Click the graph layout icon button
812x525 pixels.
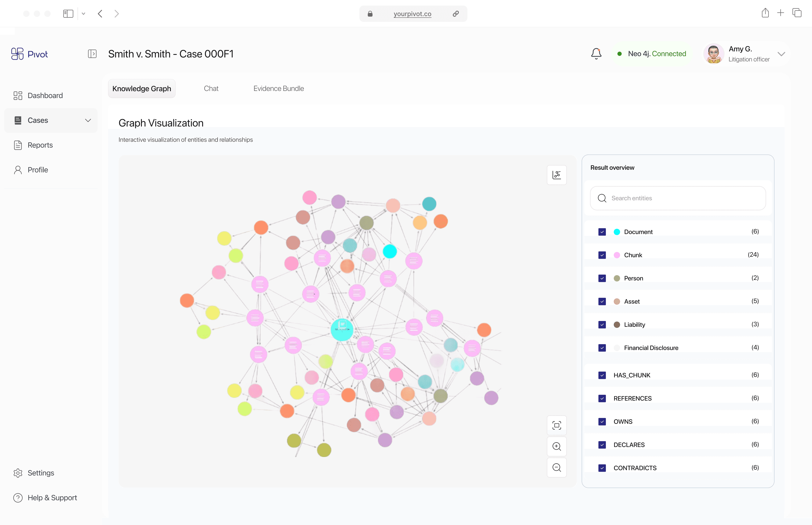coord(557,175)
